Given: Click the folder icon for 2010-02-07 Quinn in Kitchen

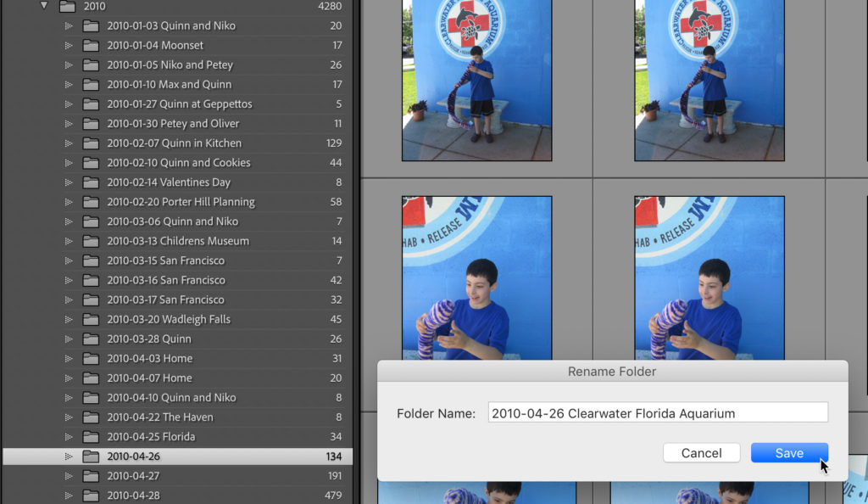Looking at the screenshot, I should tap(91, 143).
